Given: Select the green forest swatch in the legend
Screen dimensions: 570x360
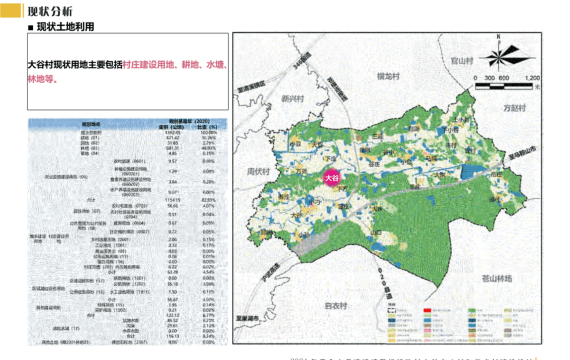Looking at the screenshot, I should click(x=472, y=311).
